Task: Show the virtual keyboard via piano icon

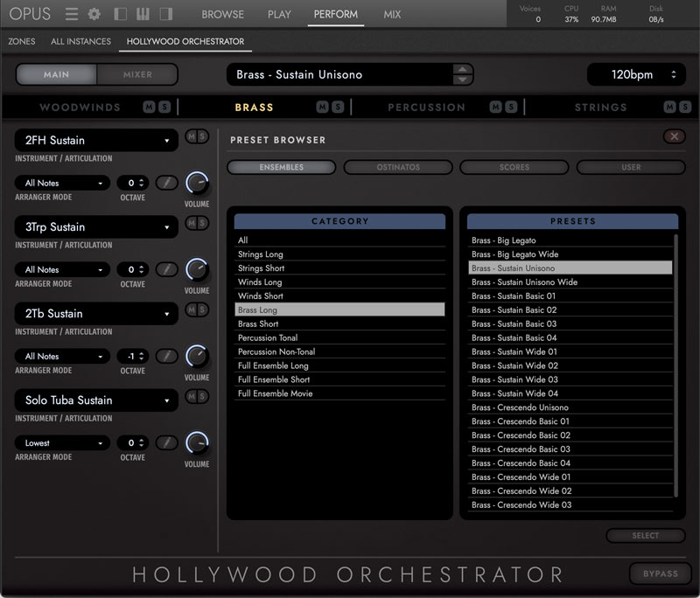Action: (x=143, y=14)
